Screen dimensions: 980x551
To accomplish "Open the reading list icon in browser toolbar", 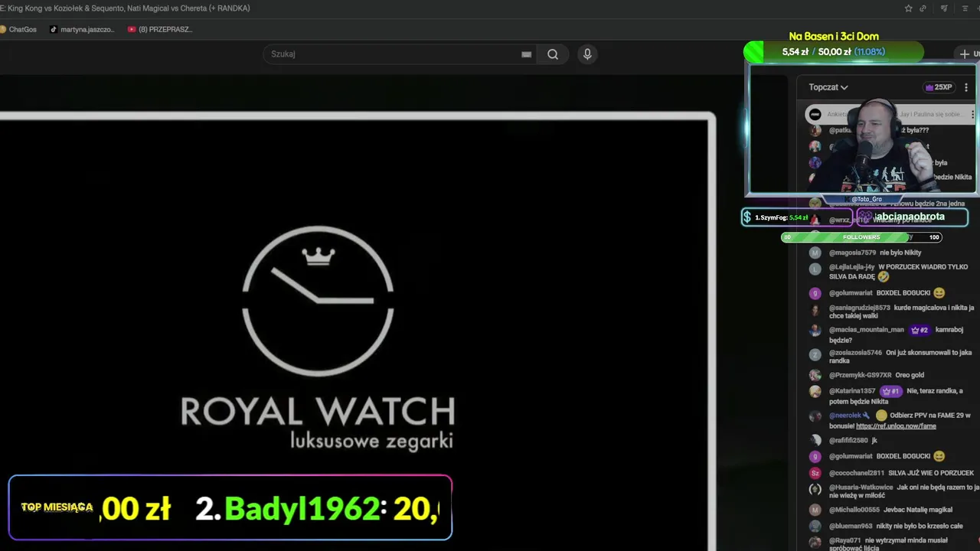I will [965, 8].
